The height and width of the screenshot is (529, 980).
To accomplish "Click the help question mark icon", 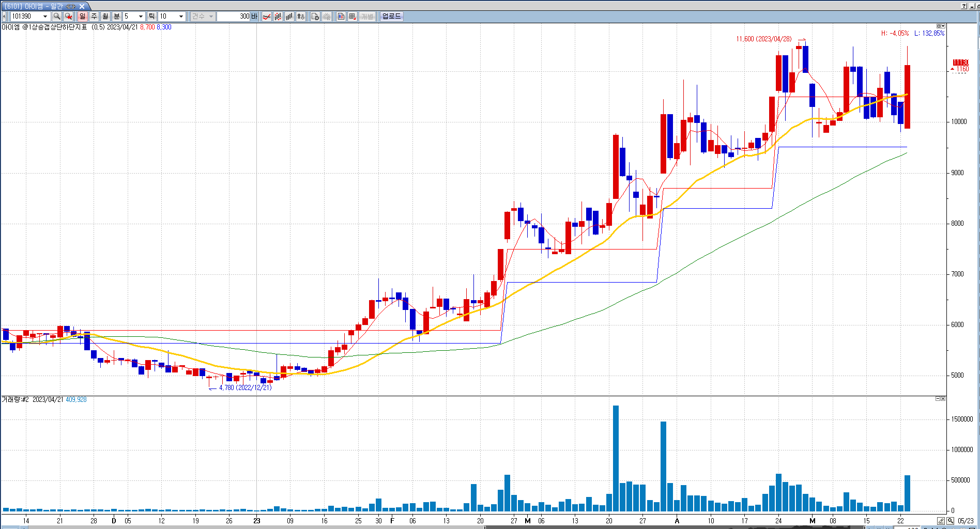I will coord(963,6).
